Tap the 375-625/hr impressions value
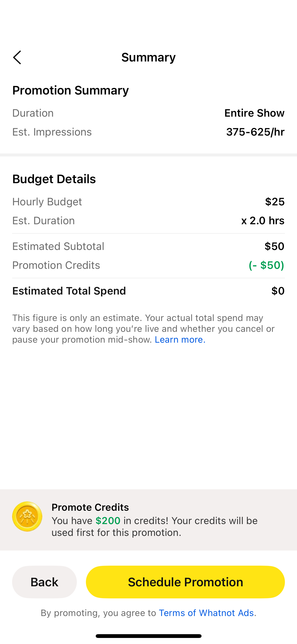The image size is (297, 644). [255, 132]
